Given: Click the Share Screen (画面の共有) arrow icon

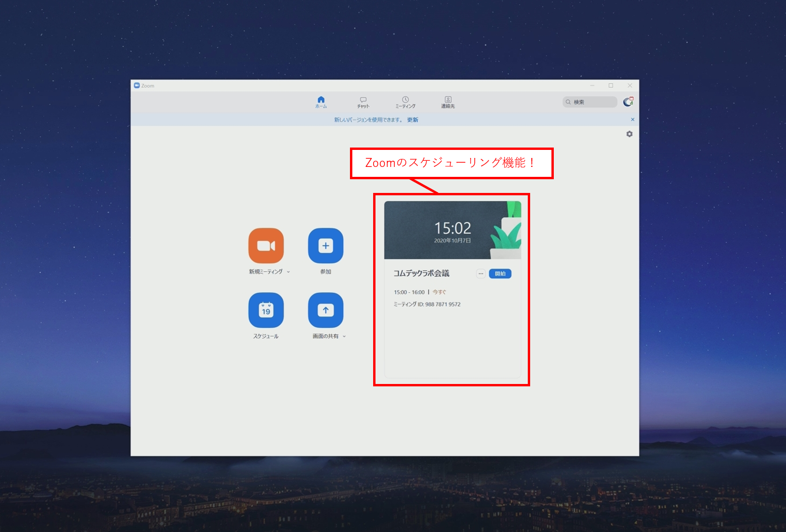Looking at the screenshot, I should (326, 310).
